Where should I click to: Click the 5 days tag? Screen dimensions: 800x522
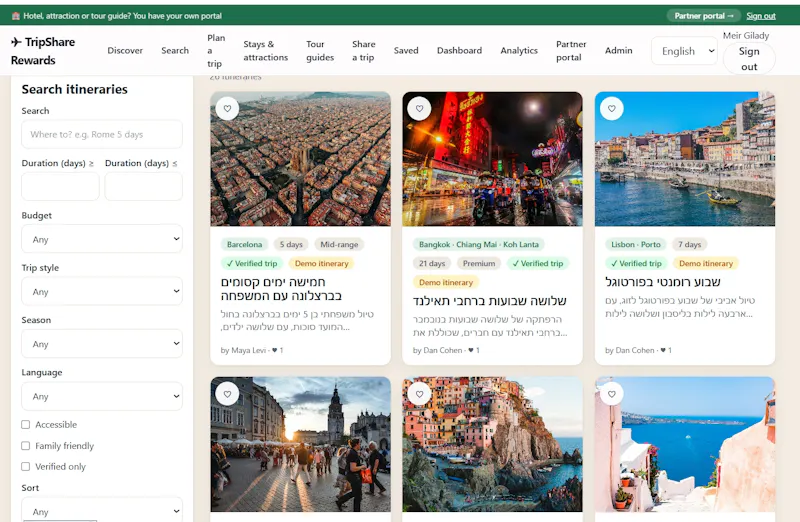[291, 244]
